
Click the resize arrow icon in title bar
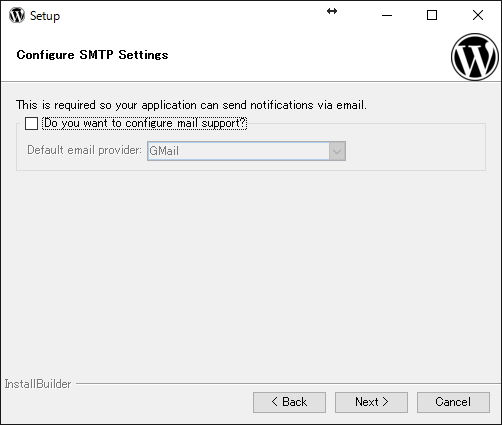tap(332, 11)
